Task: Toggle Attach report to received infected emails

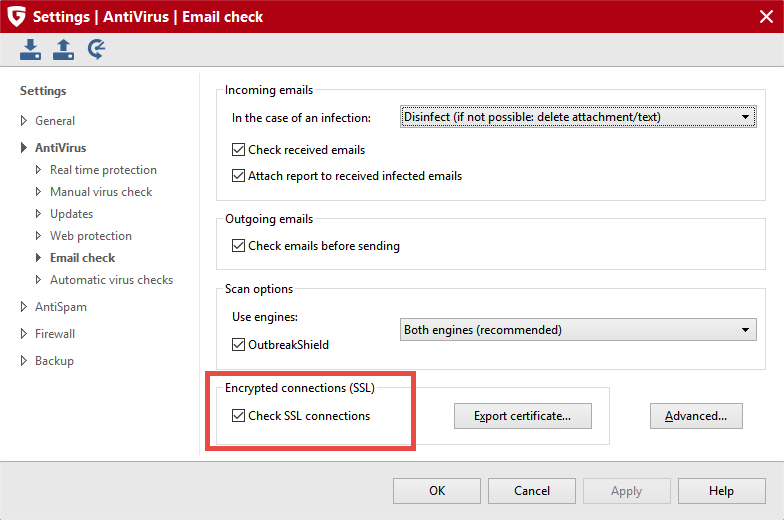Action: coord(238,176)
